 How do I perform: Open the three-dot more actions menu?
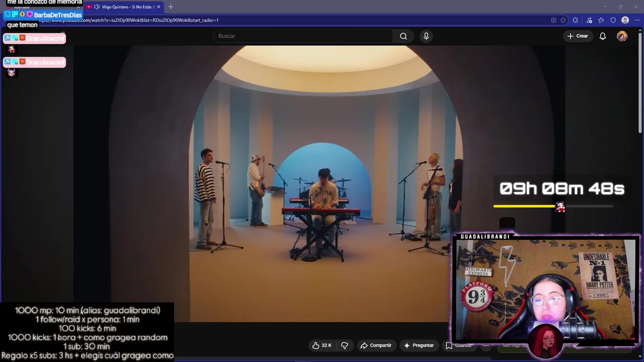click(486, 345)
